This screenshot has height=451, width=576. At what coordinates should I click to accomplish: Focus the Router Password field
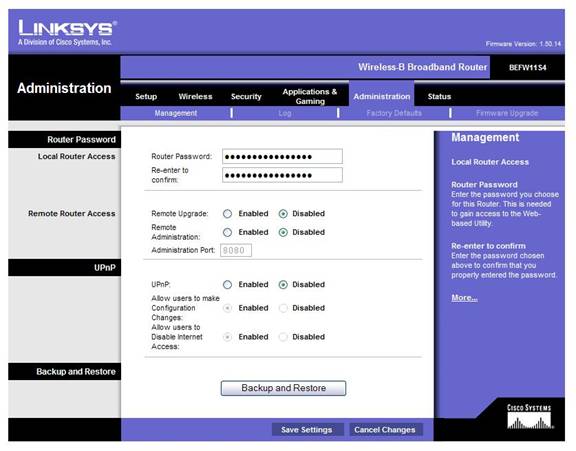282,156
